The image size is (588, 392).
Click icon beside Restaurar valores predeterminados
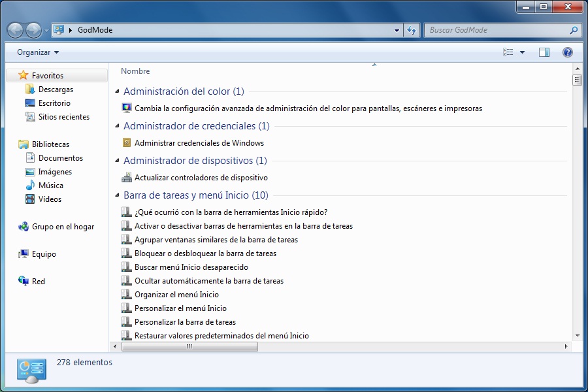(x=127, y=335)
